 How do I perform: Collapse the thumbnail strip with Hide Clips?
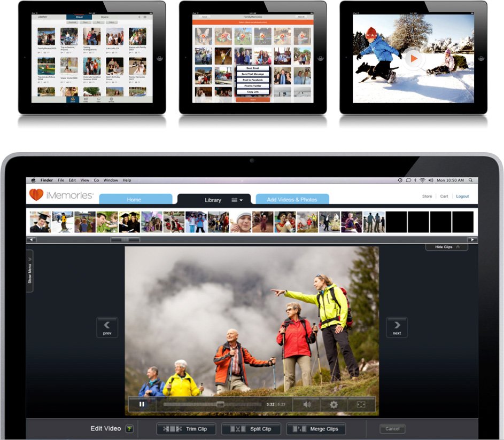[x=446, y=247]
